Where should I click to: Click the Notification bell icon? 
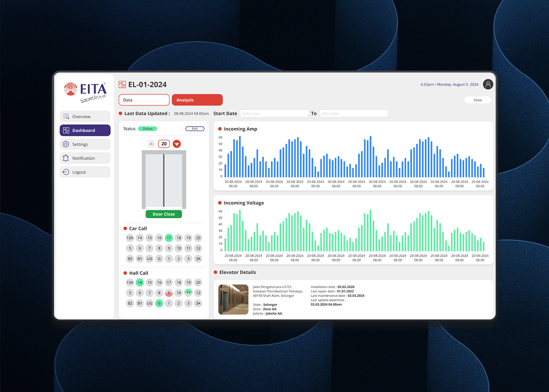pos(66,158)
